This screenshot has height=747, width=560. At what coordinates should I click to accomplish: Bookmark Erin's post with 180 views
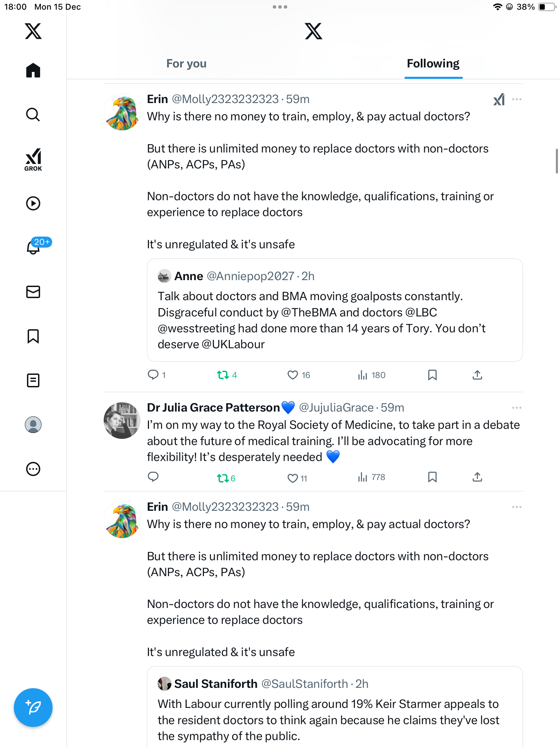point(432,375)
